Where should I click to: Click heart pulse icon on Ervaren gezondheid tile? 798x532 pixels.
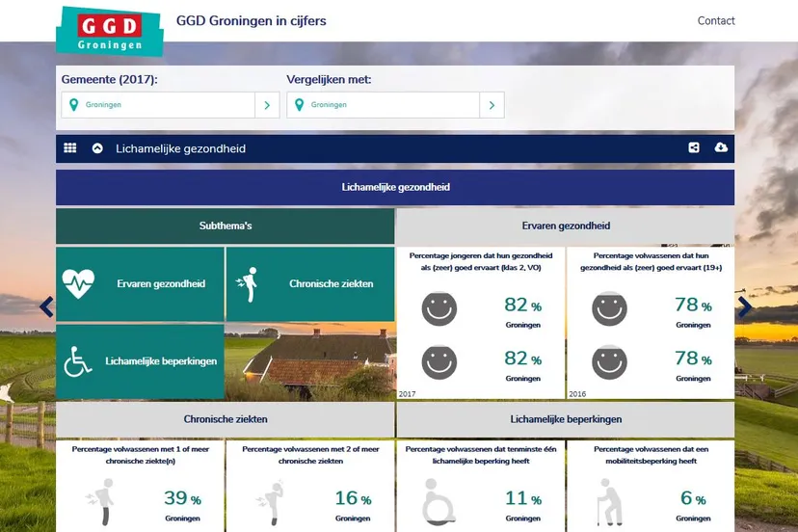[x=78, y=283]
